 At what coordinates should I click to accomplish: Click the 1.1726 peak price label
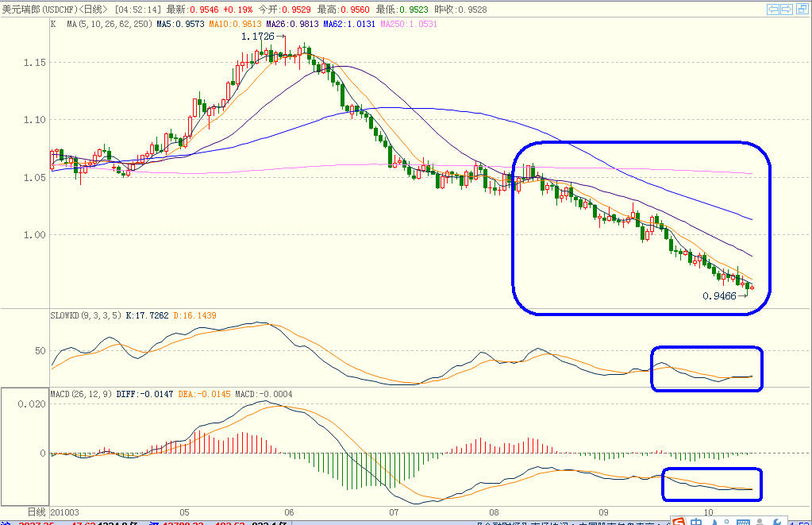(x=257, y=37)
